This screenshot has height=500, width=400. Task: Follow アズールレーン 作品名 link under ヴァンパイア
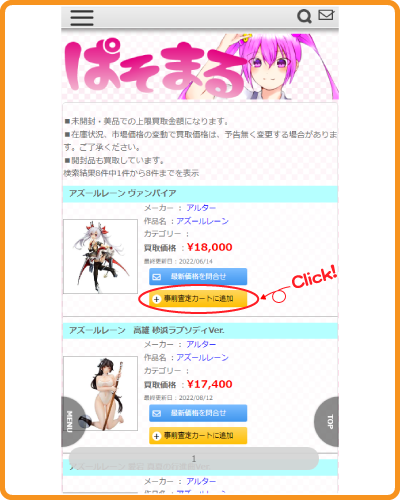pos(202,221)
